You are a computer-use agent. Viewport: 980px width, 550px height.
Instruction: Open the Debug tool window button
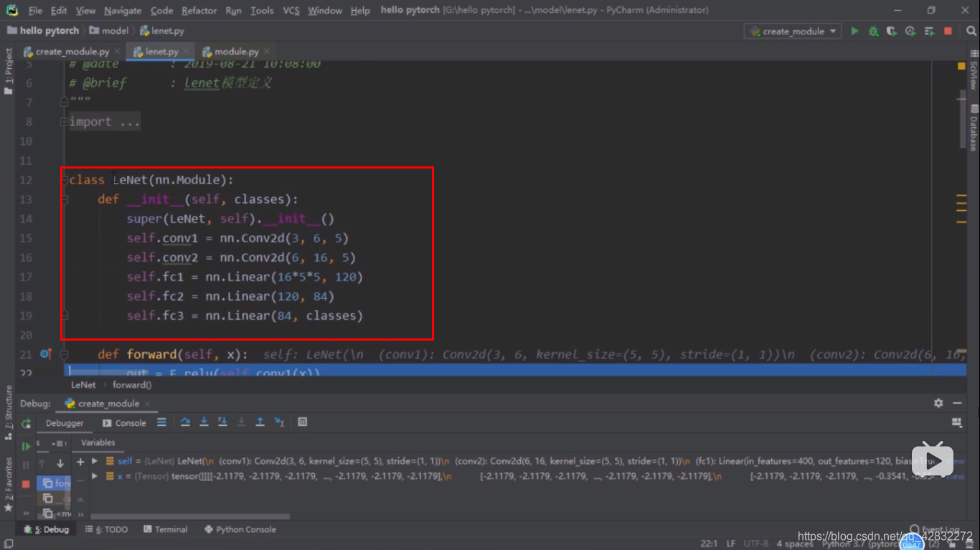coord(47,529)
